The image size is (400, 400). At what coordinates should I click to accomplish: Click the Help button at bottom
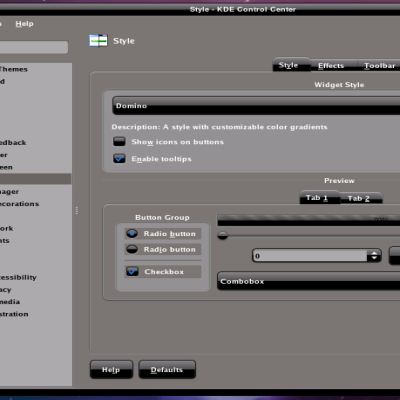coord(111,369)
